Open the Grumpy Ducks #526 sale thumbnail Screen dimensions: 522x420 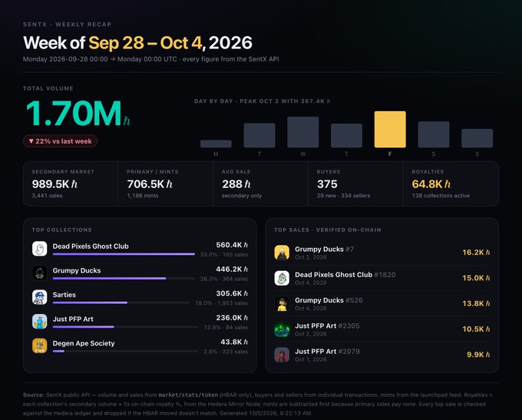pyautogui.click(x=282, y=304)
